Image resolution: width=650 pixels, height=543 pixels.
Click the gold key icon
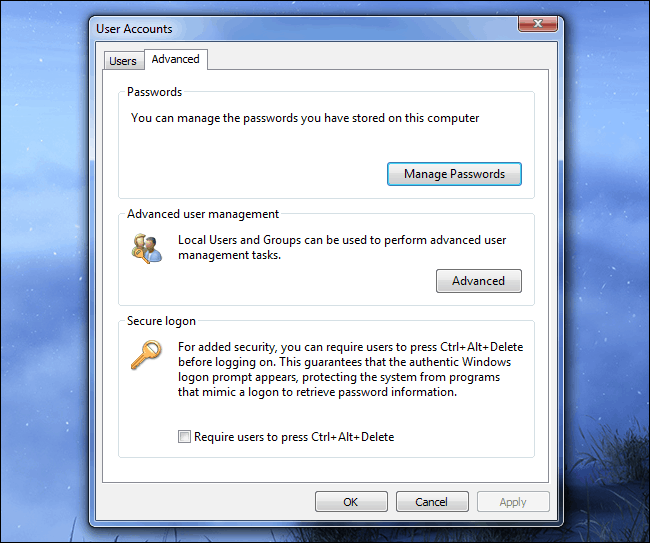[x=146, y=353]
